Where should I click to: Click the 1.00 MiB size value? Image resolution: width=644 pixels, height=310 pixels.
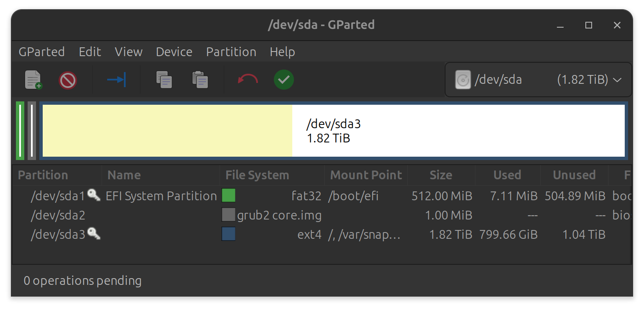(449, 215)
